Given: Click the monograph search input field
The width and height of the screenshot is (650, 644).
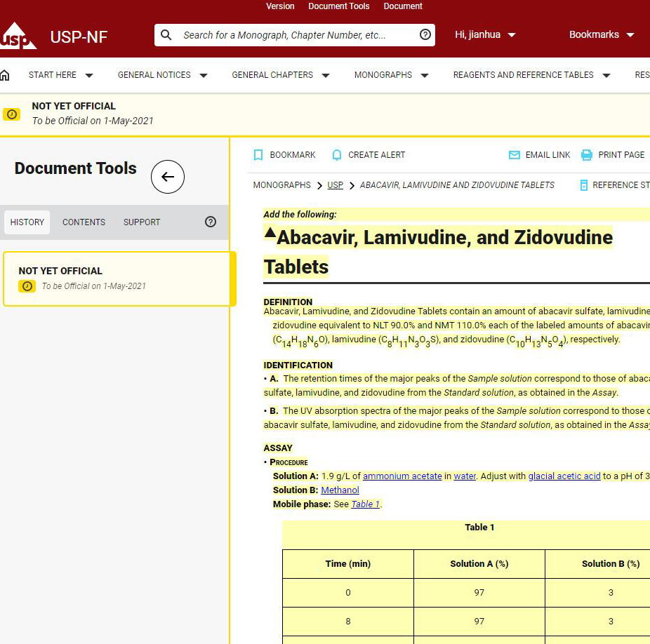Looking at the screenshot, I should pos(295,35).
